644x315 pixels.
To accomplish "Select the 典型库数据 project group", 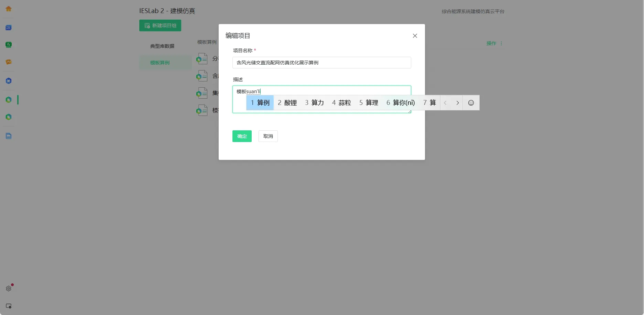I will (162, 46).
